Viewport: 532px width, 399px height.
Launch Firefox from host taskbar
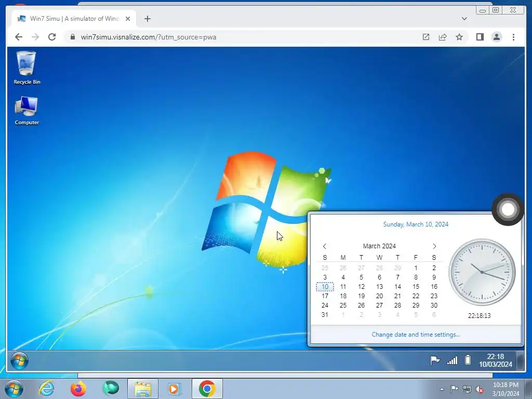pyautogui.click(x=78, y=389)
